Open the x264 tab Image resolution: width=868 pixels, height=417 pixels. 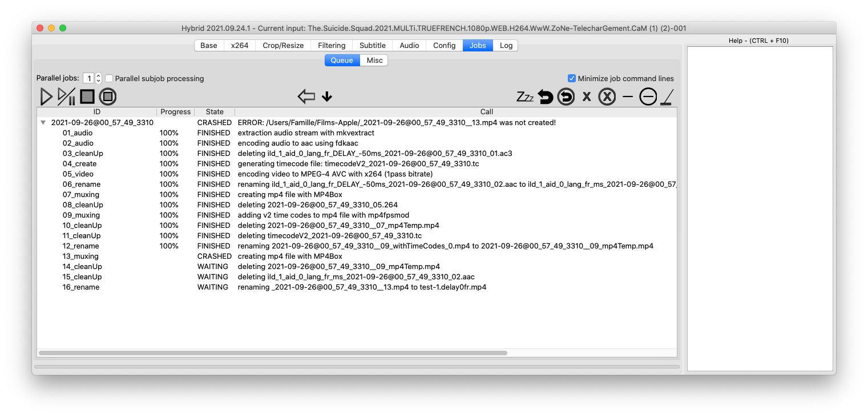(240, 46)
